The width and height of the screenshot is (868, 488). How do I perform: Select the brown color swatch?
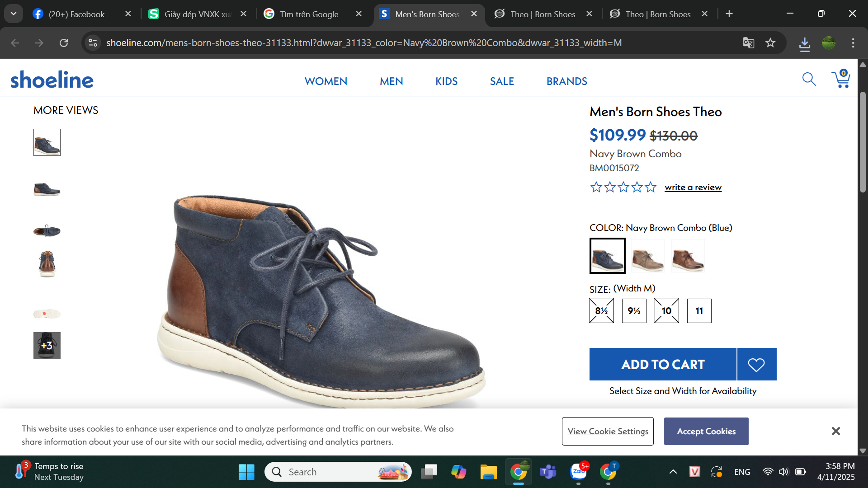pyautogui.click(x=688, y=256)
